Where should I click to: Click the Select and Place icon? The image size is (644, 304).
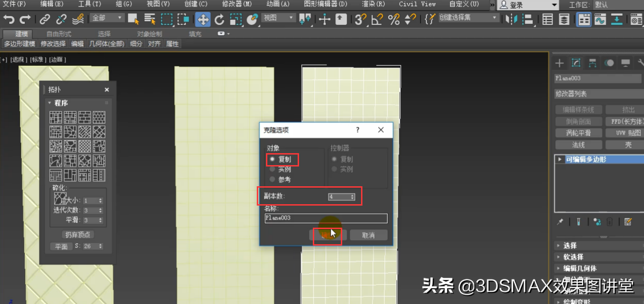252,19
